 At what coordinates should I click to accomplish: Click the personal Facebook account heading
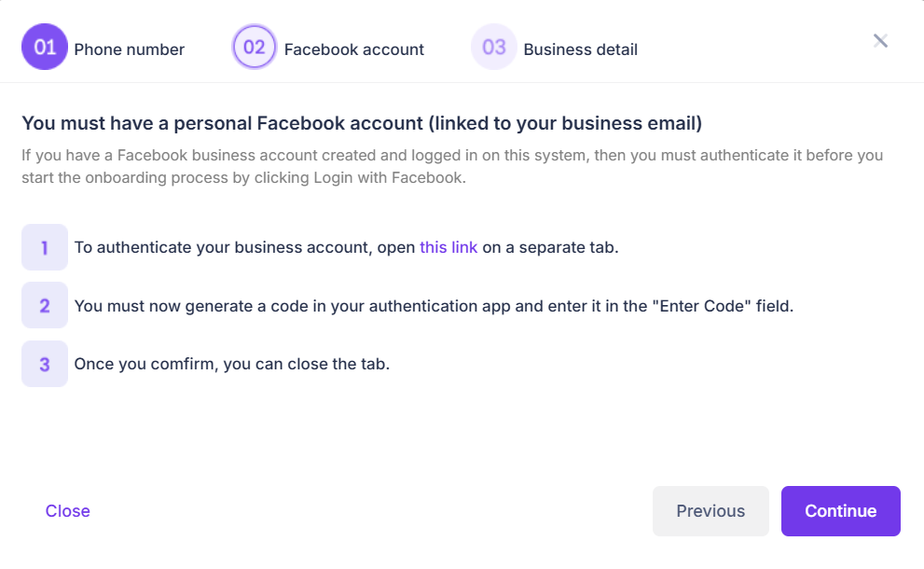(362, 123)
